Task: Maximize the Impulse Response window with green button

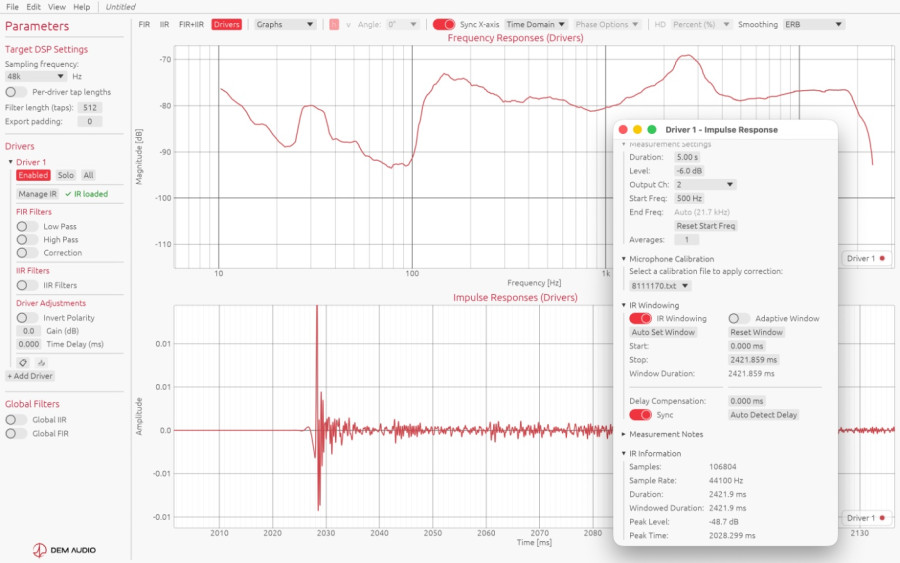Action: (651, 130)
